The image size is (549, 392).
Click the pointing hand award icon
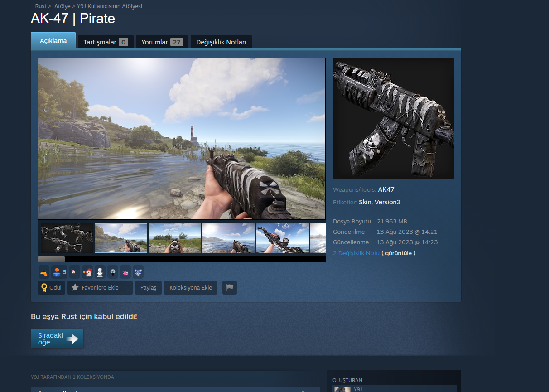click(x=43, y=272)
